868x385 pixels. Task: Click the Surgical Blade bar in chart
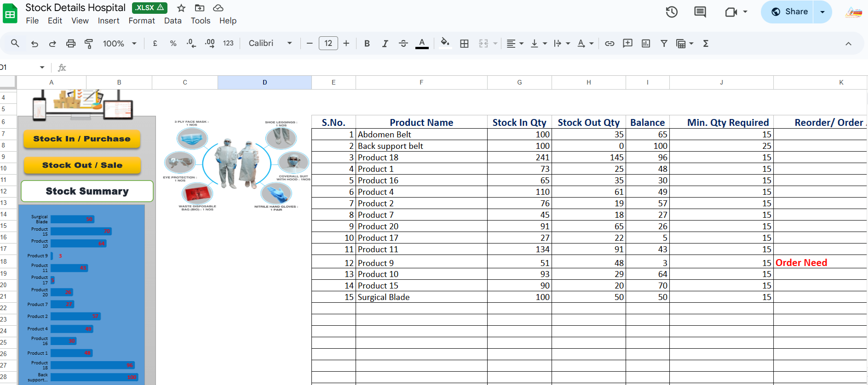pyautogui.click(x=73, y=220)
